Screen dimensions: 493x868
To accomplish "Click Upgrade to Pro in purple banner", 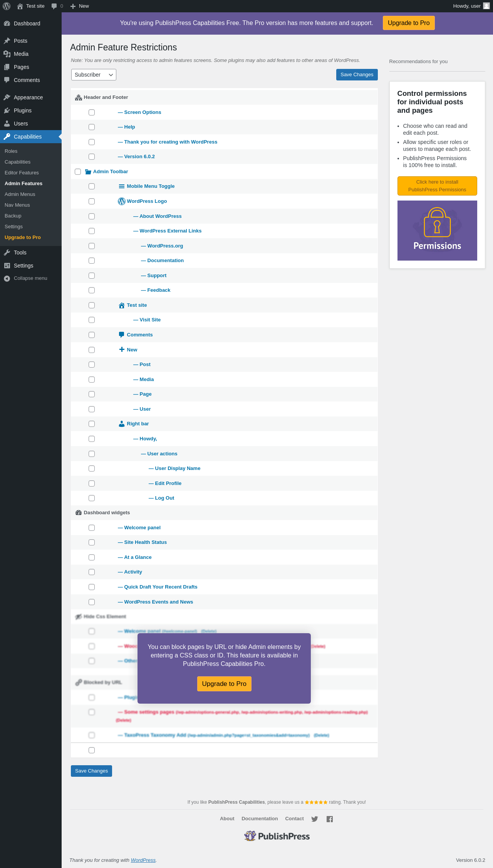I will click(409, 23).
